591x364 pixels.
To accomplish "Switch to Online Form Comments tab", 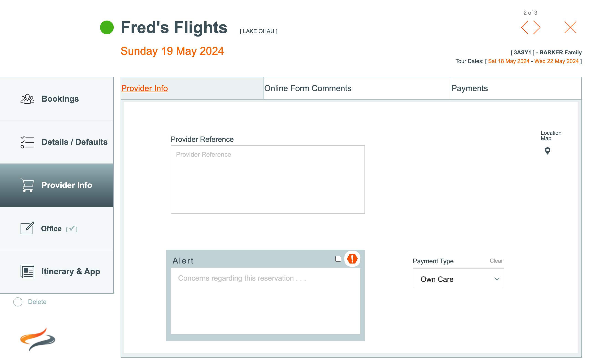I will [308, 88].
